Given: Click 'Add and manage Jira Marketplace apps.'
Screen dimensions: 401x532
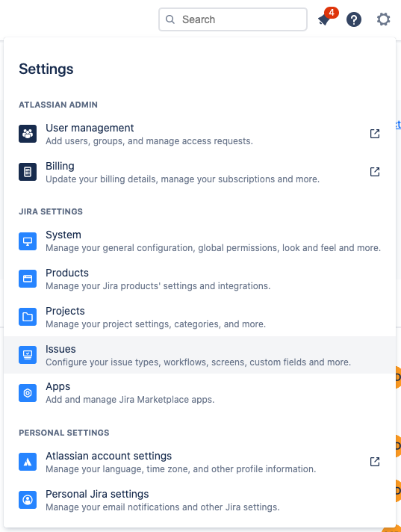Looking at the screenshot, I should [x=130, y=400].
